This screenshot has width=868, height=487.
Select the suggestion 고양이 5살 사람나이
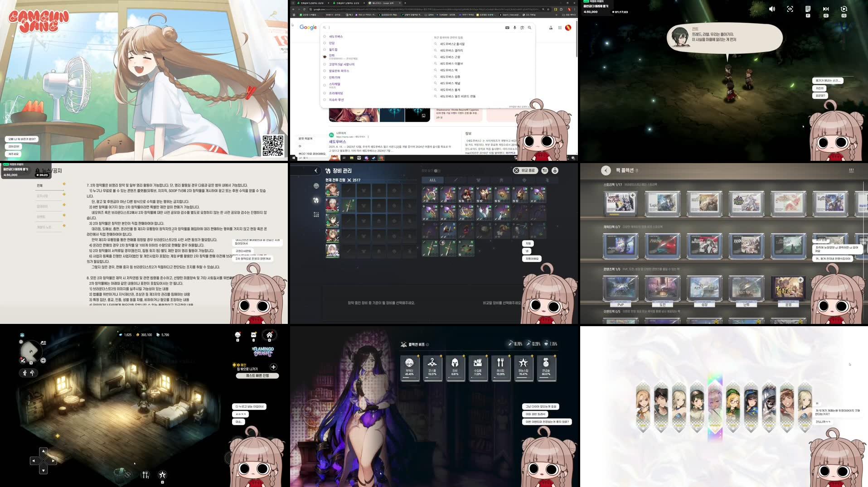click(x=342, y=64)
